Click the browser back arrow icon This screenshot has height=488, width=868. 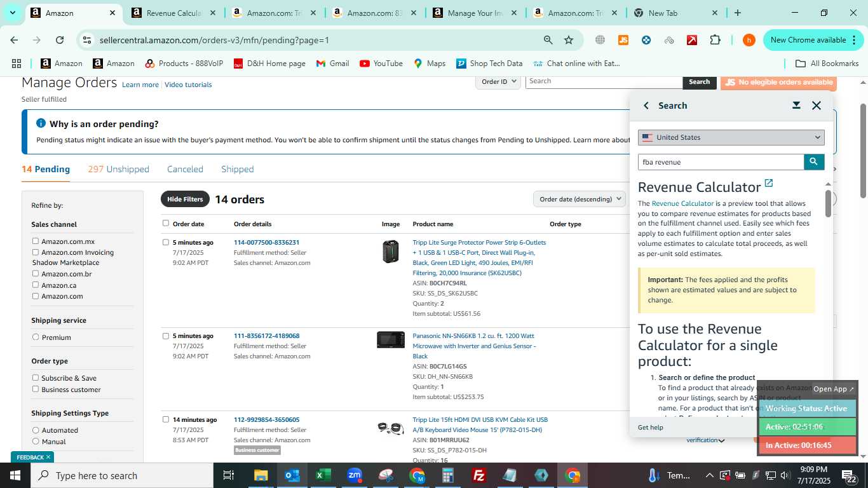[14, 40]
